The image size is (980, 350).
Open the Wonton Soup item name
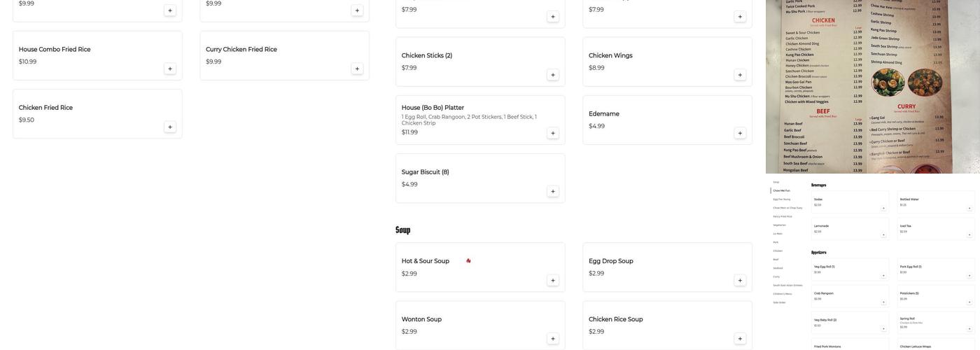coord(421,320)
